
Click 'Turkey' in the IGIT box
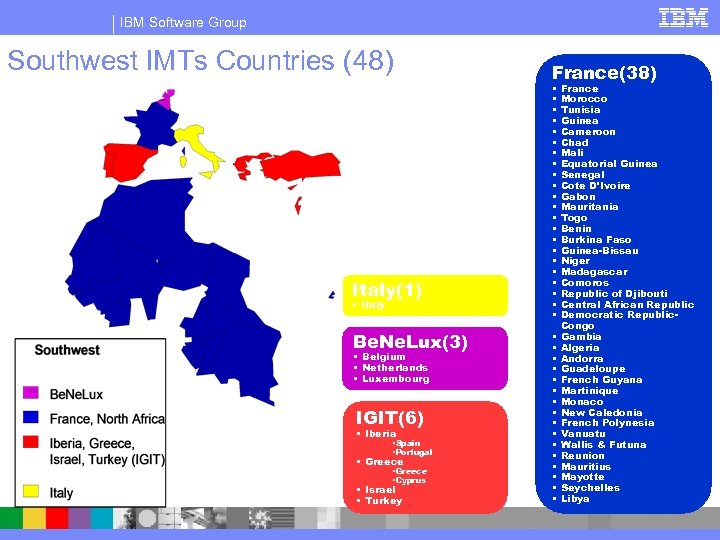[x=383, y=501]
